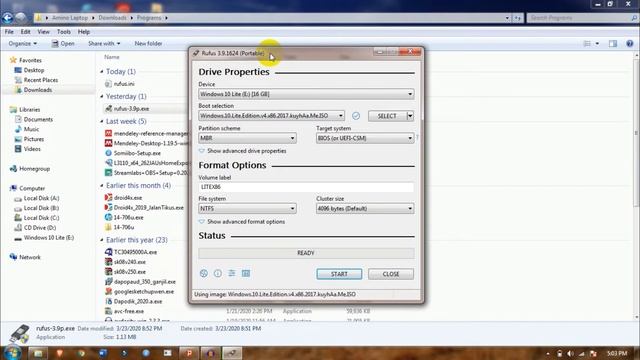Select Downloads in navigation pane

click(x=33, y=90)
